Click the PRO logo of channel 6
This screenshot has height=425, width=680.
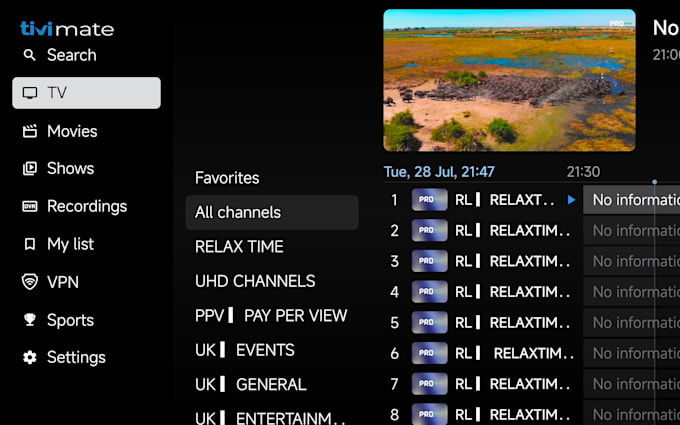click(429, 353)
